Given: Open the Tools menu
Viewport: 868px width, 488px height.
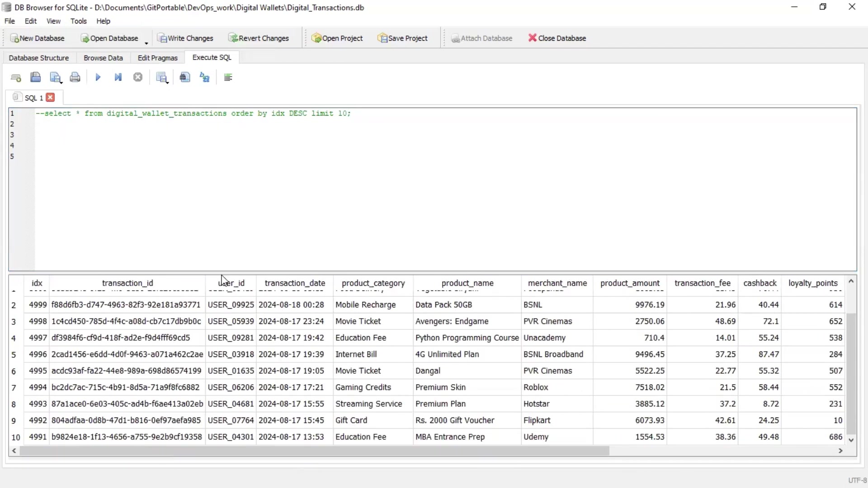Looking at the screenshot, I should pos(79,21).
